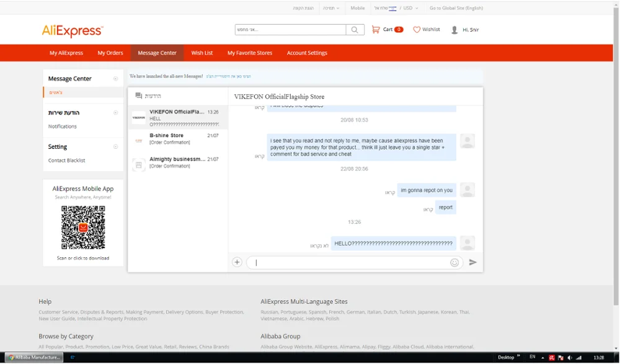Click the VIKEFON store avatar in conversation list
The width and height of the screenshot is (620, 364).
point(139,117)
